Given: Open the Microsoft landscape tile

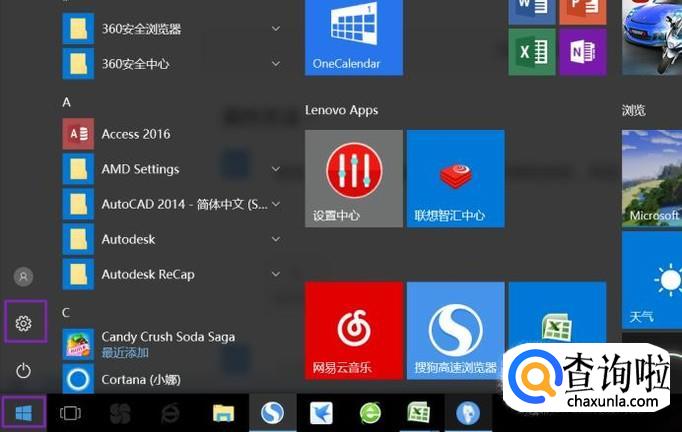Looking at the screenshot, I should (652, 178).
